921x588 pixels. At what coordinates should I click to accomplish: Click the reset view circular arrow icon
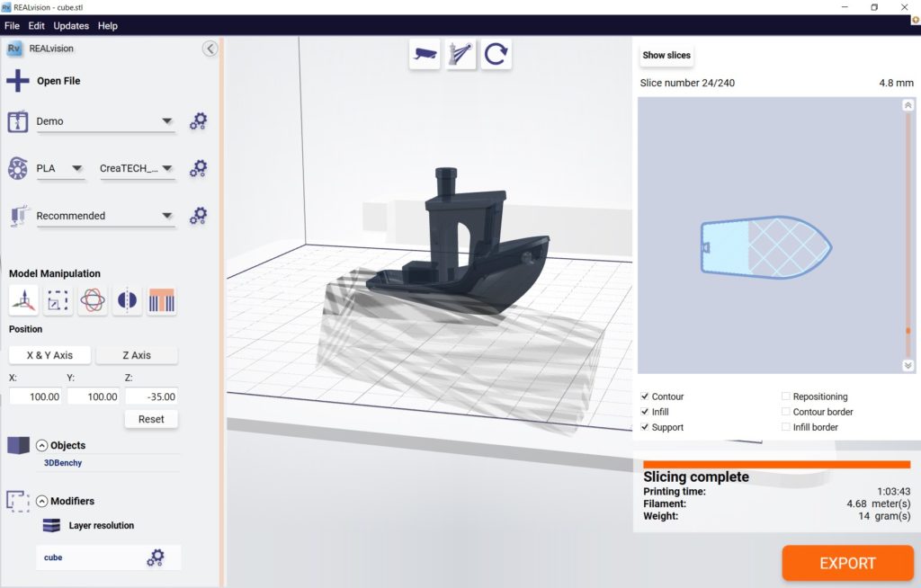496,54
